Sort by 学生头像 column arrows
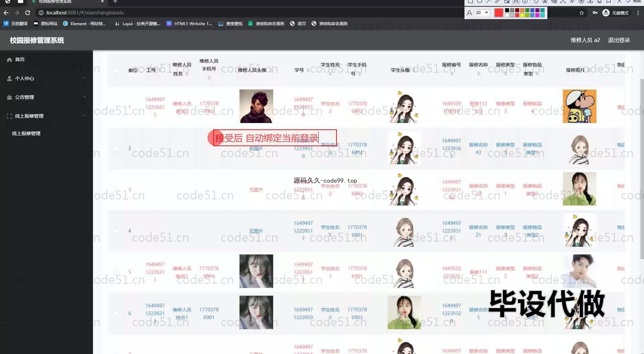The width and height of the screenshot is (644, 354). pyautogui.click(x=414, y=70)
